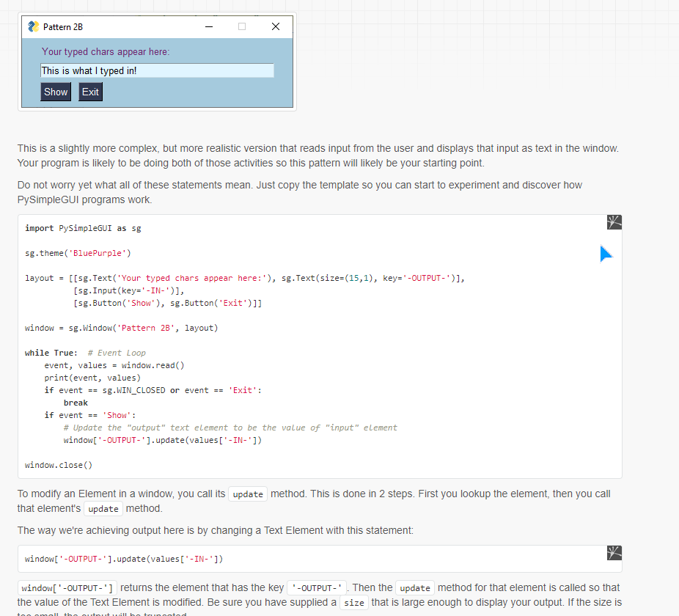The width and height of the screenshot is (679, 616).
Task: Click the '-OUTPUT-' inline code element
Action: pyautogui.click(x=315, y=587)
